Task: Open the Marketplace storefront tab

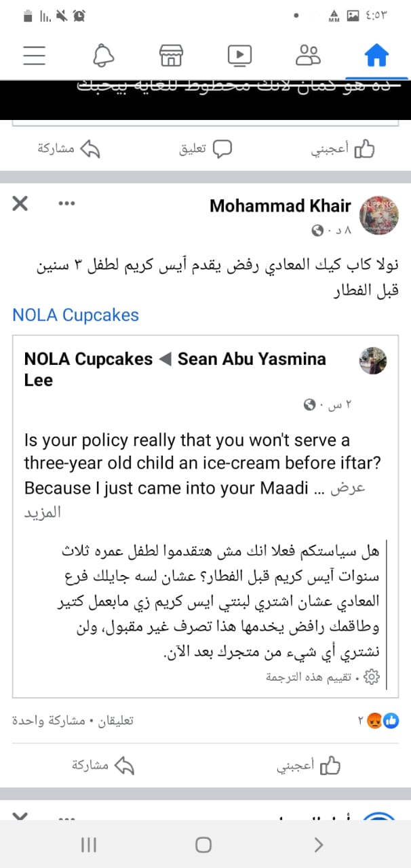Action: coord(171,55)
